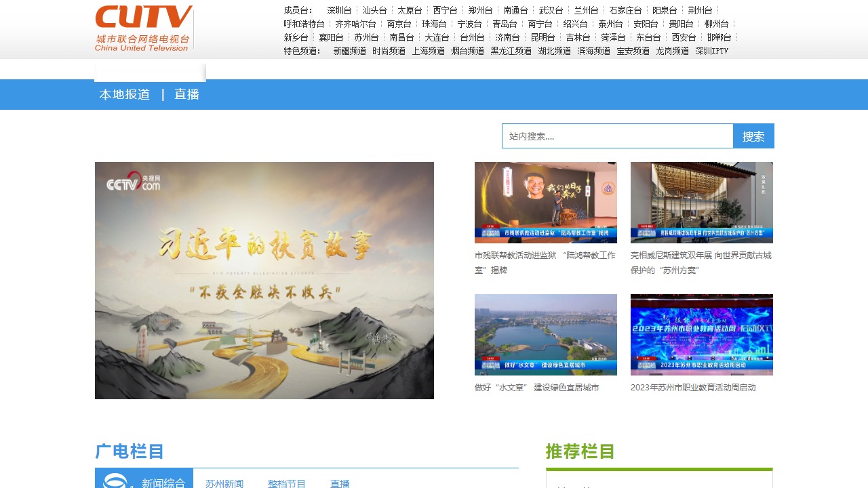Image resolution: width=868 pixels, height=488 pixels.
Task: Go to member station 南通台
Action: tap(515, 10)
